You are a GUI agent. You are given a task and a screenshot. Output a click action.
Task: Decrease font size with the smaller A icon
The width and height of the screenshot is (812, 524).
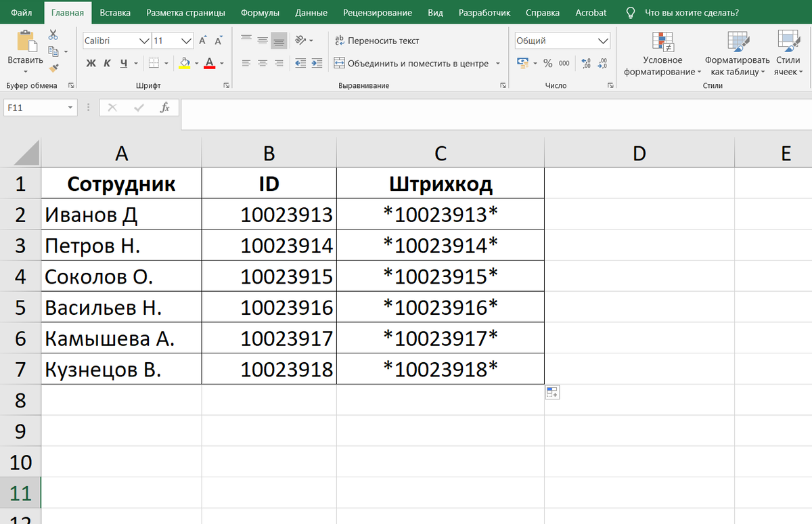pyautogui.click(x=217, y=41)
